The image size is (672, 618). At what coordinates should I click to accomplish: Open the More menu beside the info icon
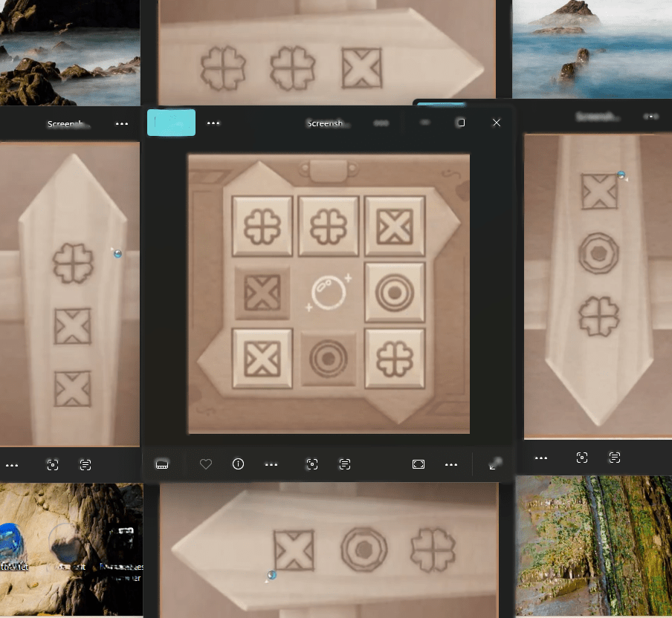click(x=271, y=464)
